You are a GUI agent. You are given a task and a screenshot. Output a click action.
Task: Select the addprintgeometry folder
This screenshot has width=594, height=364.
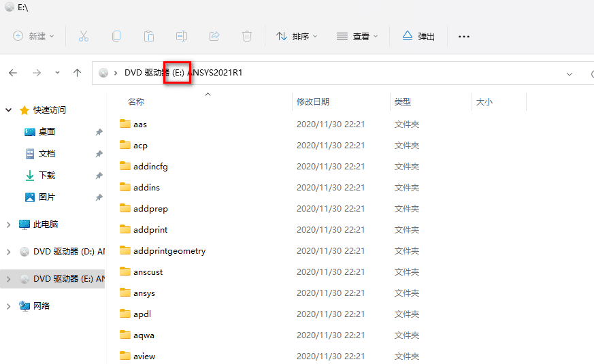tap(169, 251)
